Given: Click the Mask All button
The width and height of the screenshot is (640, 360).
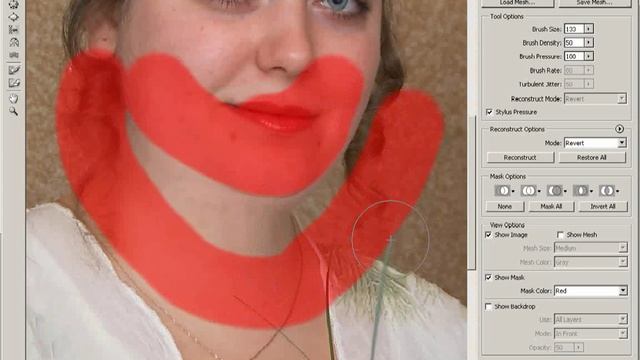Looking at the screenshot, I should point(551,207).
